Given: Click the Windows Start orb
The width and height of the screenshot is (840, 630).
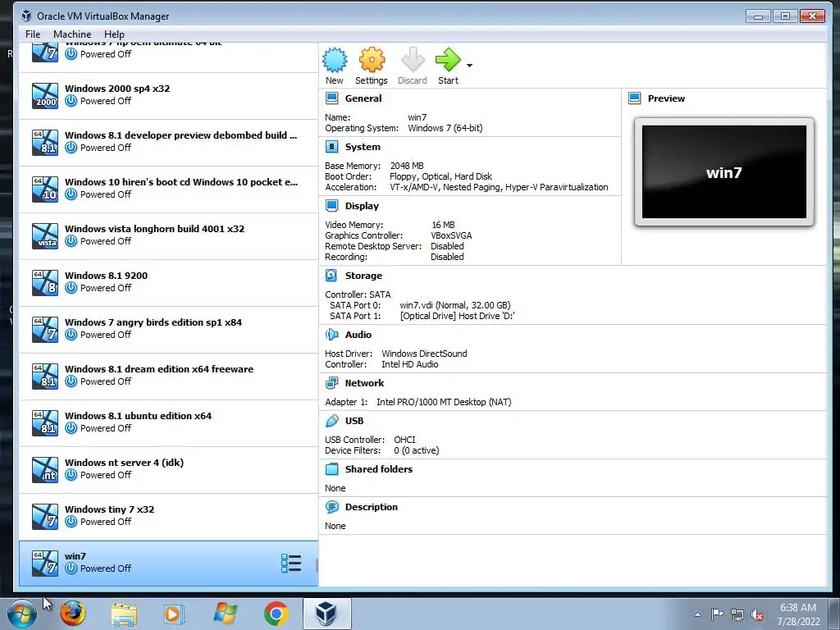Looking at the screenshot, I should click(x=22, y=614).
